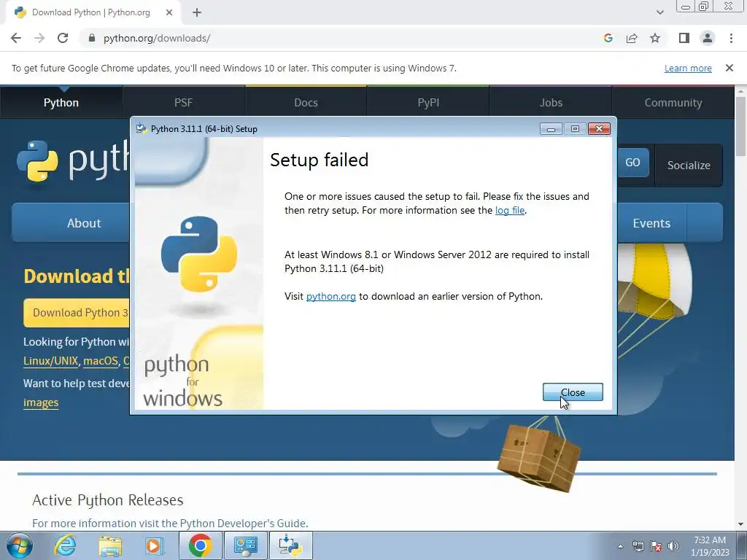Click the Python logo on the website
Image resolution: width=747 pixels, height=560 pixels.
pyautogui.click(x=37, y=161)
